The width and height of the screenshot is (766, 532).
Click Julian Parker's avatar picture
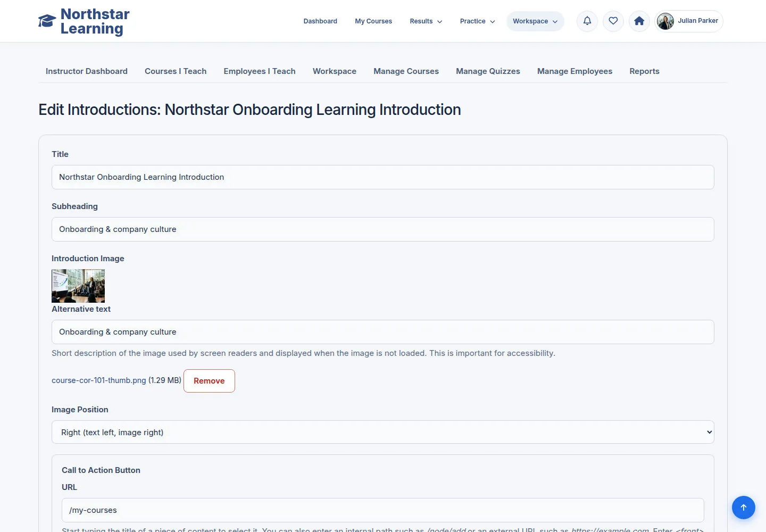pyautogui.click(x=665, y=21)
